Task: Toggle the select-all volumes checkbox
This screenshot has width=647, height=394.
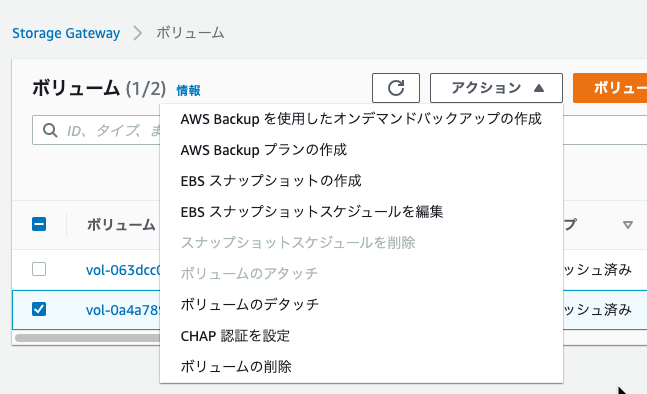Action: (39, 224)
